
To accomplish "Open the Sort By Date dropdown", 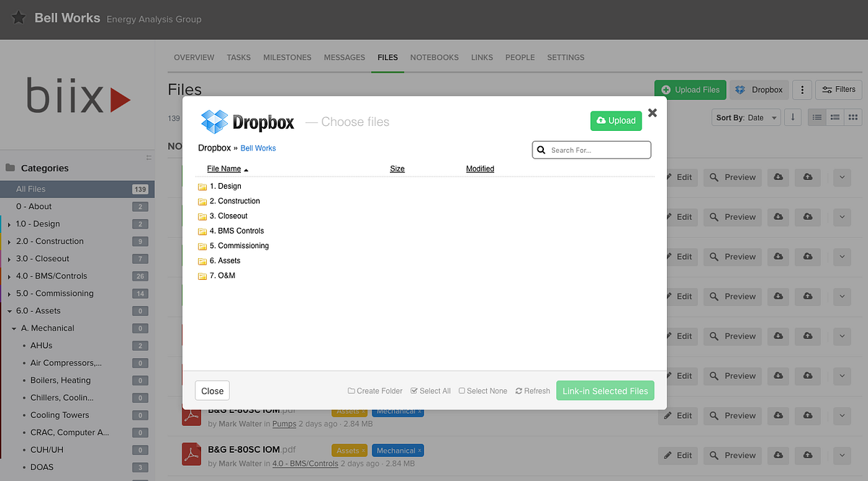I will pyautogui.click(x=746, y=117).
